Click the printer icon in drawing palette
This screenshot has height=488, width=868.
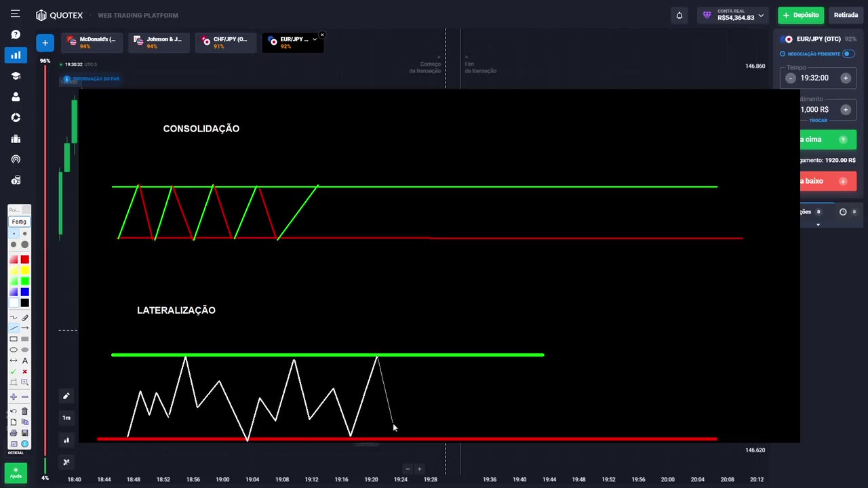pos(14,433)
